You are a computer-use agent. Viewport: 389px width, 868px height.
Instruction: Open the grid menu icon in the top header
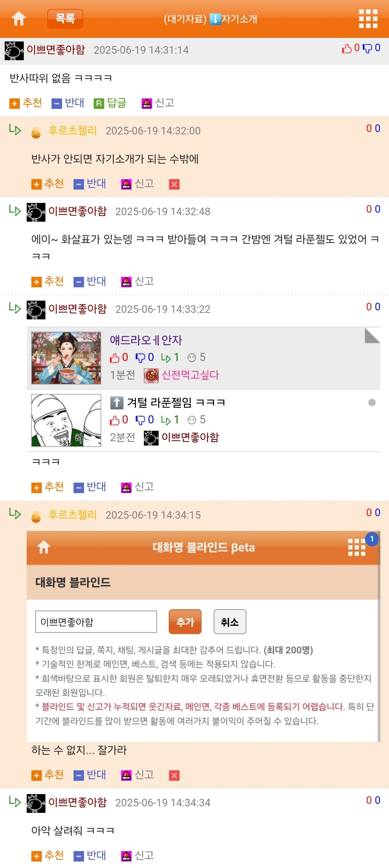click(368, 19)
